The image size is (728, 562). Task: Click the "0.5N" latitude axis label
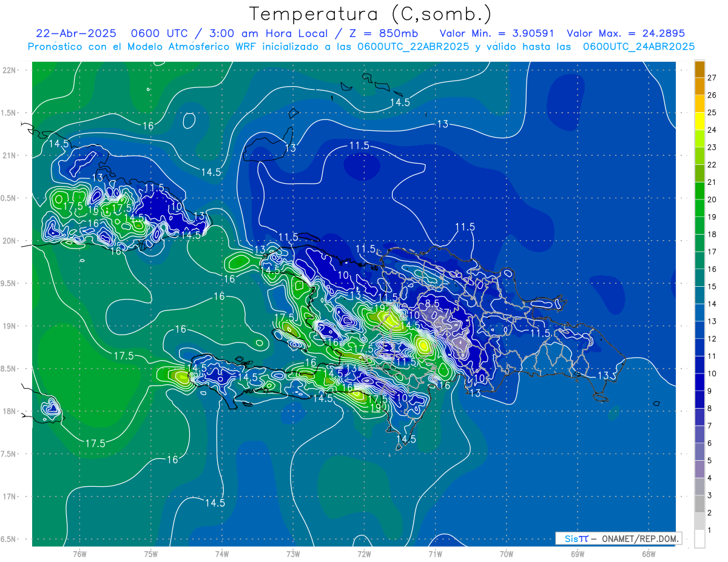pos(9,198)
